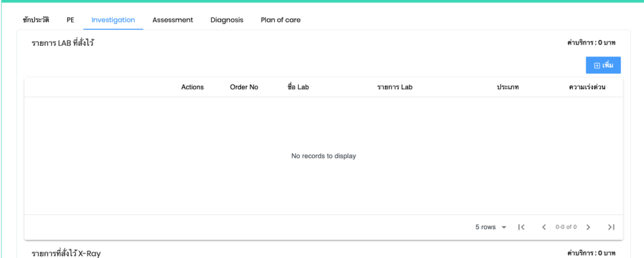Switch to the Assessment tab
Screen dimensions: 644x258
pyautogui.click(x=172, y=20)
